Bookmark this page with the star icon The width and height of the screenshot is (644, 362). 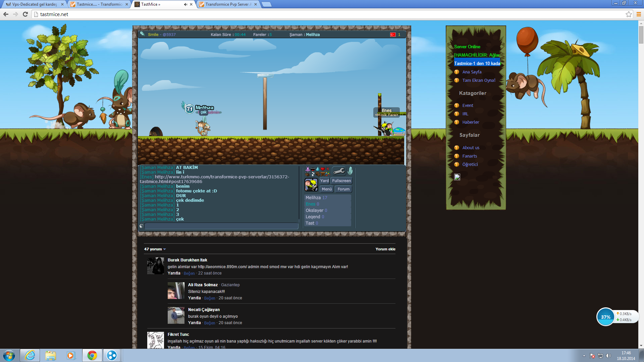(x=629, y=14)
